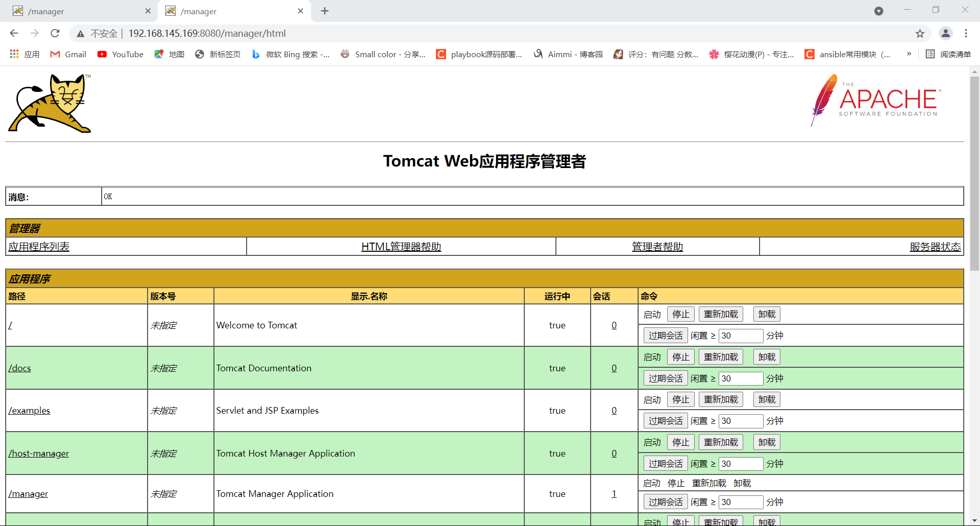The image size is (980, 526).
Task: View sessions count for /docs
Action: (614, 368)
